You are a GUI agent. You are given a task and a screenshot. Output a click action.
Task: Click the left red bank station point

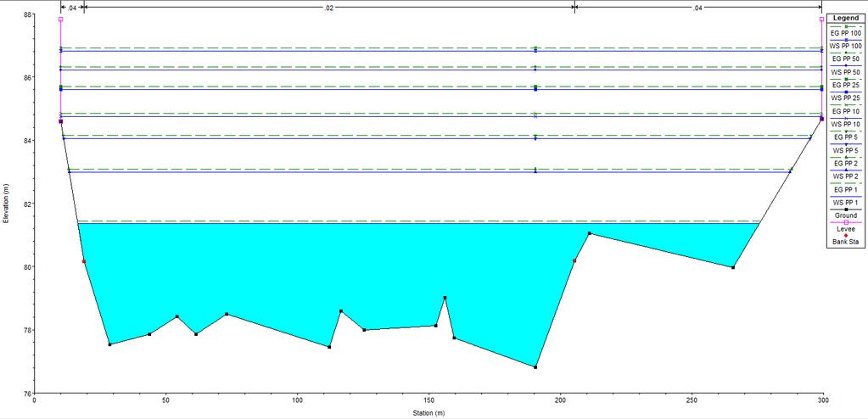click(x=84, y=261)
